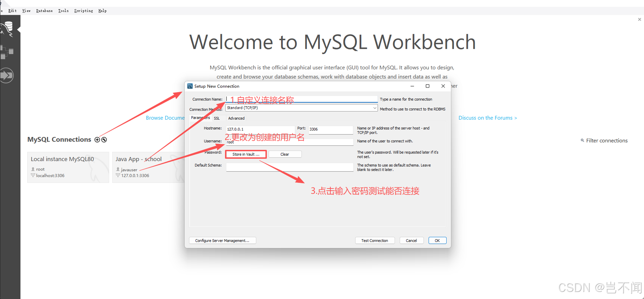Open the Migration wizard sidebar icon

[7, 75]
